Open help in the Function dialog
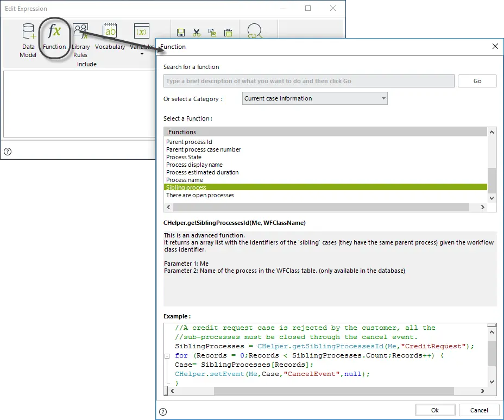This screenshot has height=420, width=504. 163,412
